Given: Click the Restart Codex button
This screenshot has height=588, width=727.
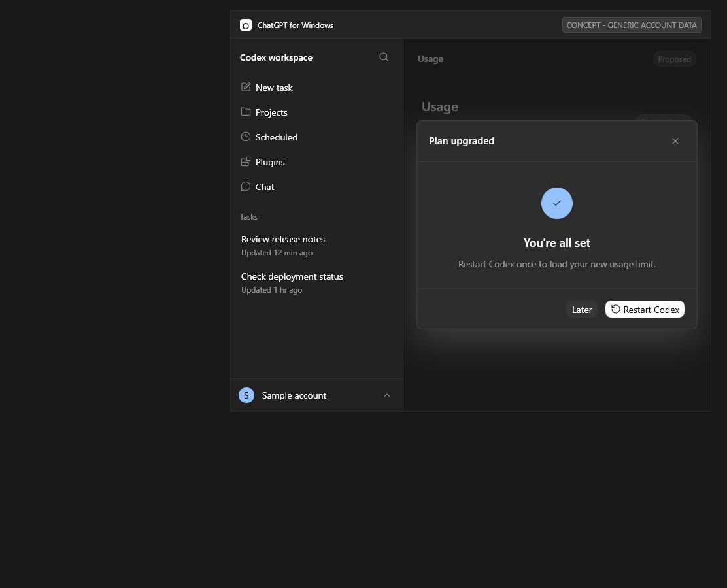Looking at the screenshot, I should coord(645,310).
